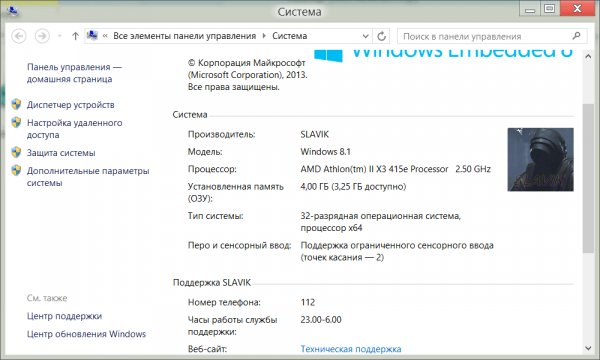
Task: Click the SLAVIK OEM logo picture
Action: click(540, 160)
